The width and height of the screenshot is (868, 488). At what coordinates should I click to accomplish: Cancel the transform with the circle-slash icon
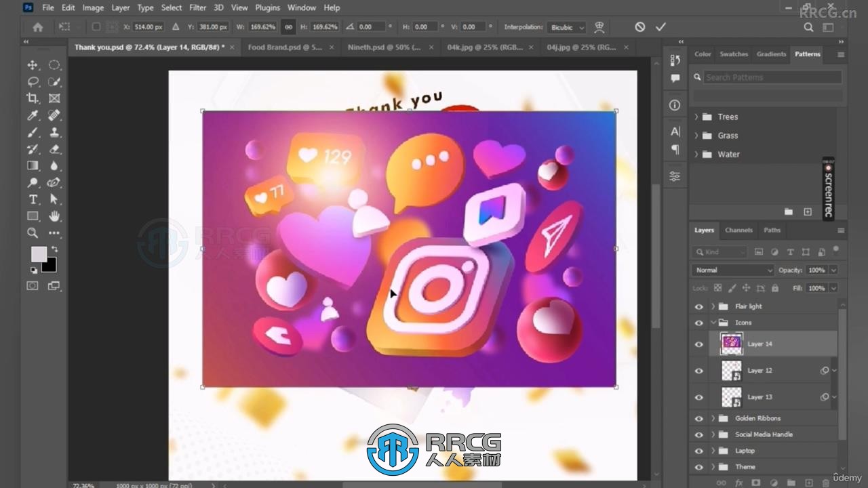coord(640,27)
